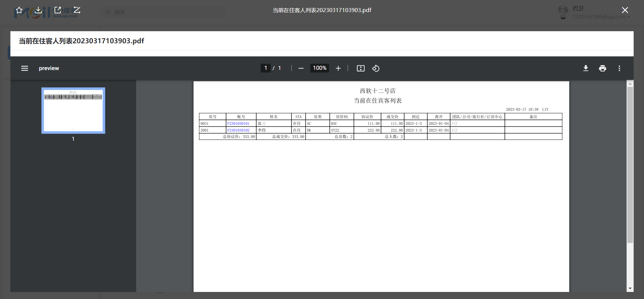Screen dimensions: 644x299
Task: Select page 1 thumbnail
Action: [73, 110]
